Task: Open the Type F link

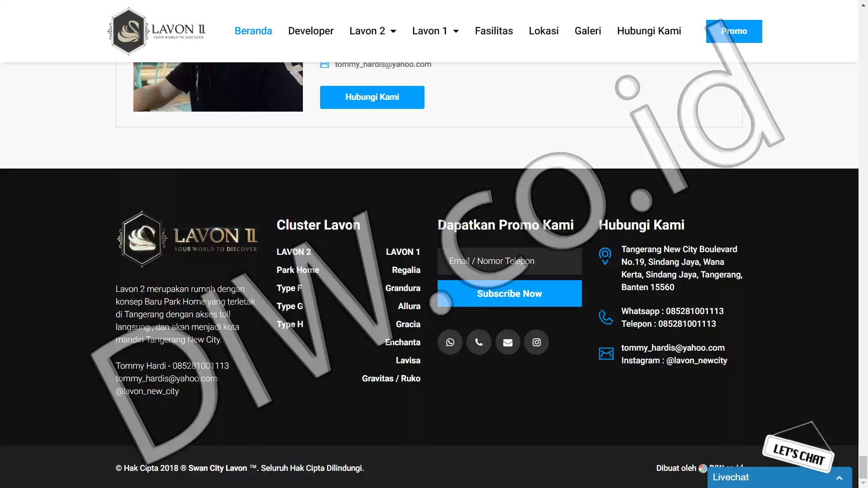Action: tap(289, 288)
